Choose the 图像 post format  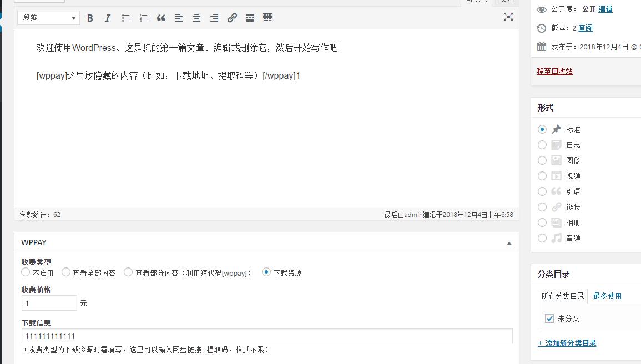tap(542, 160)
